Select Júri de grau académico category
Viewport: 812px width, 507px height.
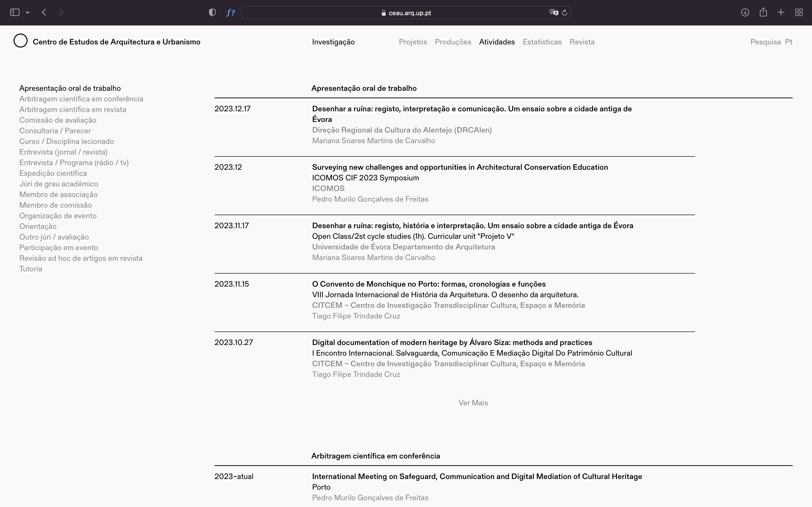point(59,184)
